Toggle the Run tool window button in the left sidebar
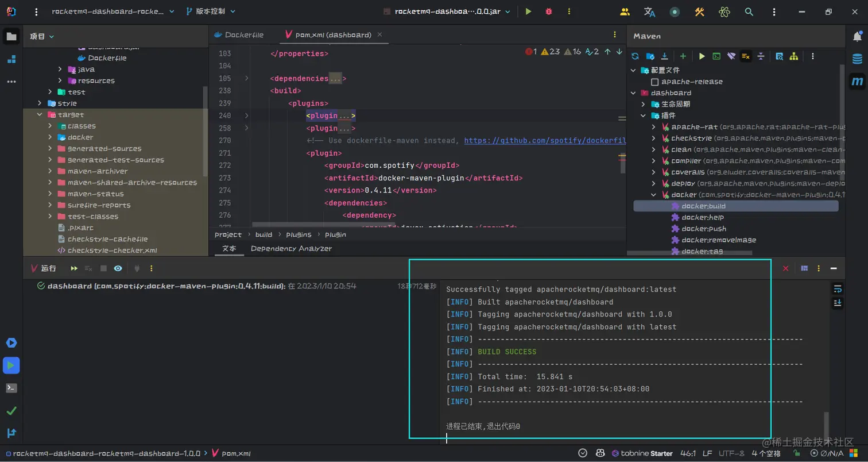 point(11,365)
